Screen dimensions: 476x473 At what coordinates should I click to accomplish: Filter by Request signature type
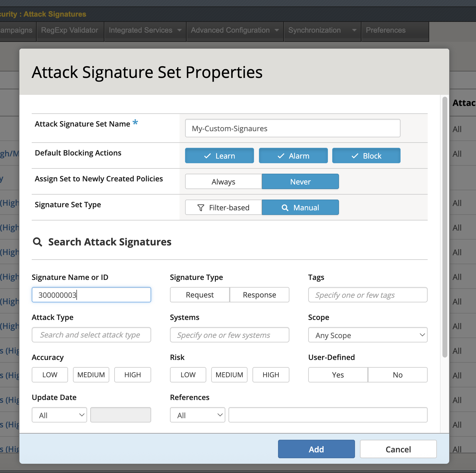click(x=200, y=295)
